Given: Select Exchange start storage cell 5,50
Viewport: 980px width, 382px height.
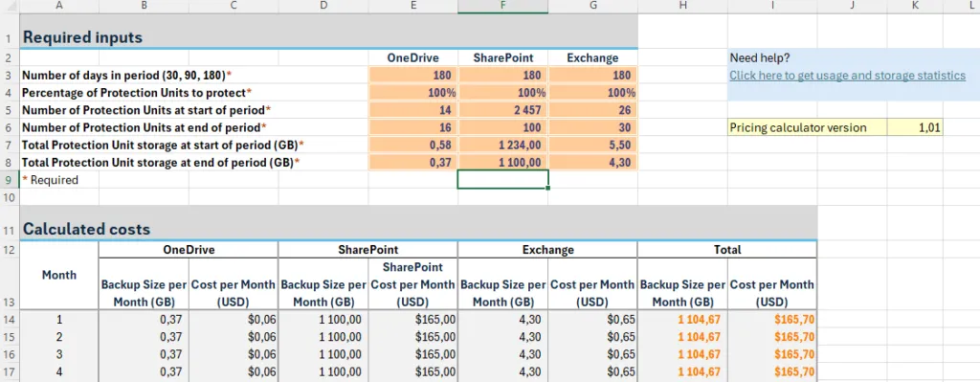Looking at the screenshot, I should tap(593, 146).
